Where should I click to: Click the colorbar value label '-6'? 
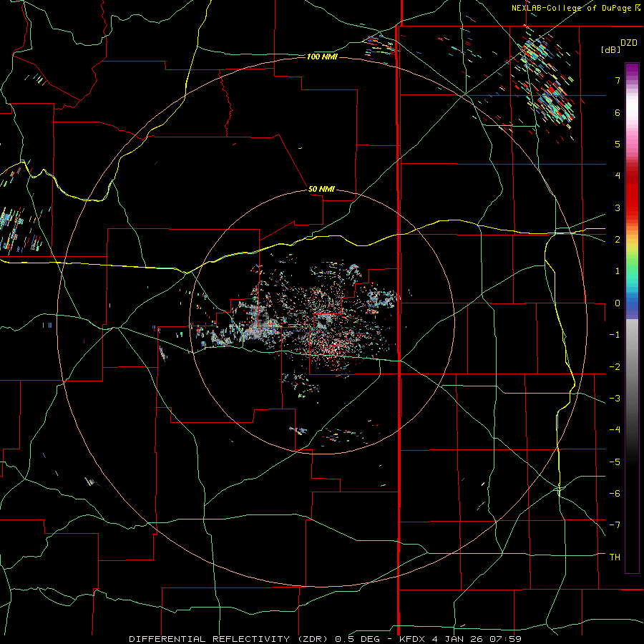click(615, 494)
